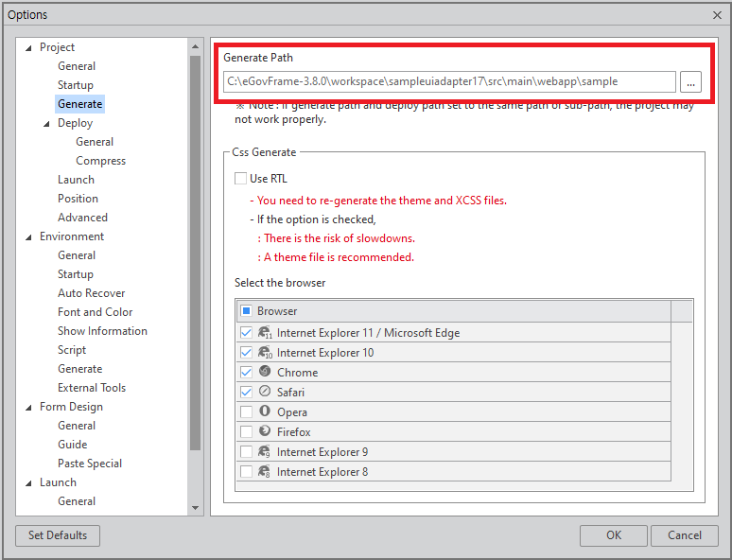732x560 pixels.
Task: Click the Opera browser icon
Action: 265,411
